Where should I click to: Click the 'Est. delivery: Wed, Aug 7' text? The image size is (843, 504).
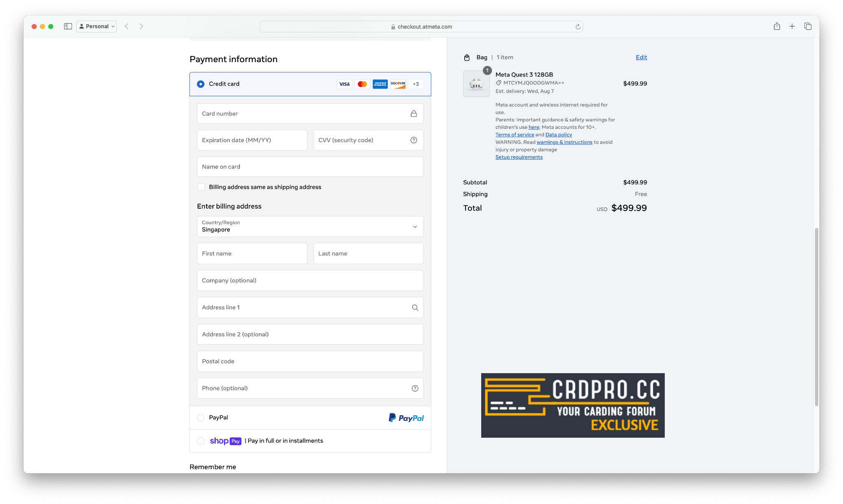[x=524, y=91]
